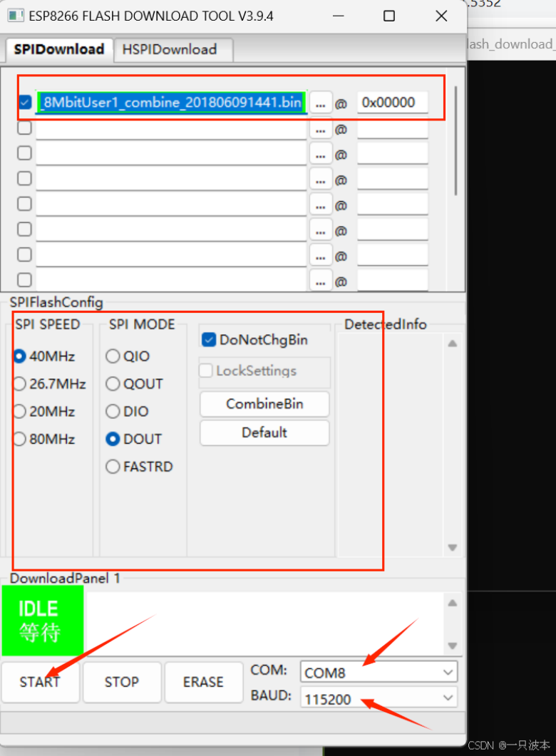Check the third file row checkbox
This screenshot has width=556, height=756.
coord(25,153)
